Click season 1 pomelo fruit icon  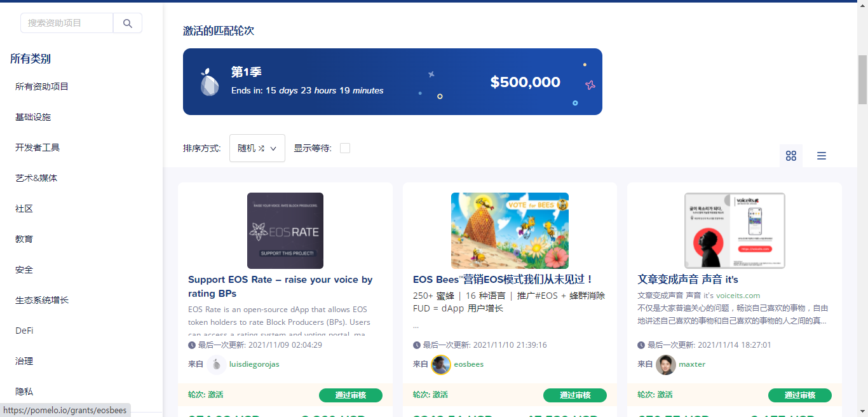pyautogui.click(x=210, y=82)
